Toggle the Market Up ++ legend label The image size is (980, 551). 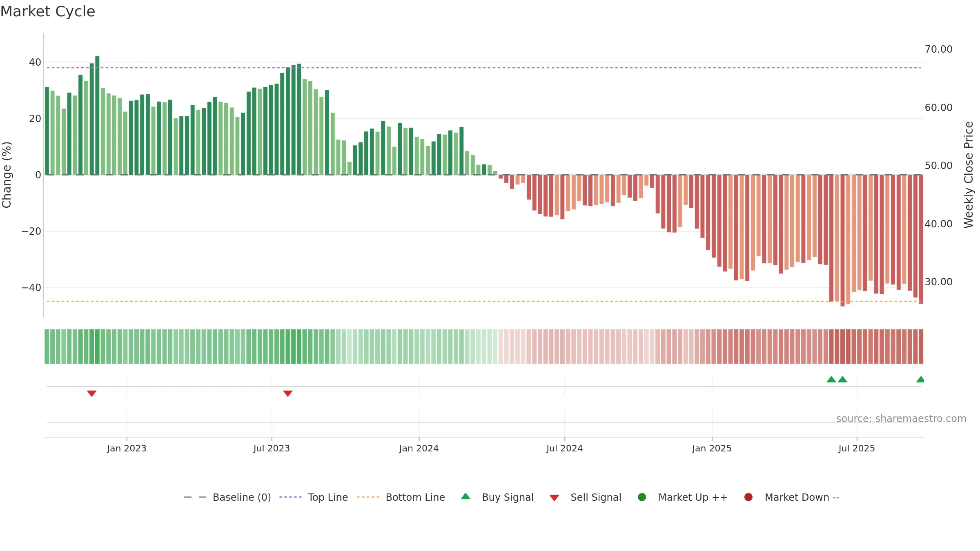point(693,497)
